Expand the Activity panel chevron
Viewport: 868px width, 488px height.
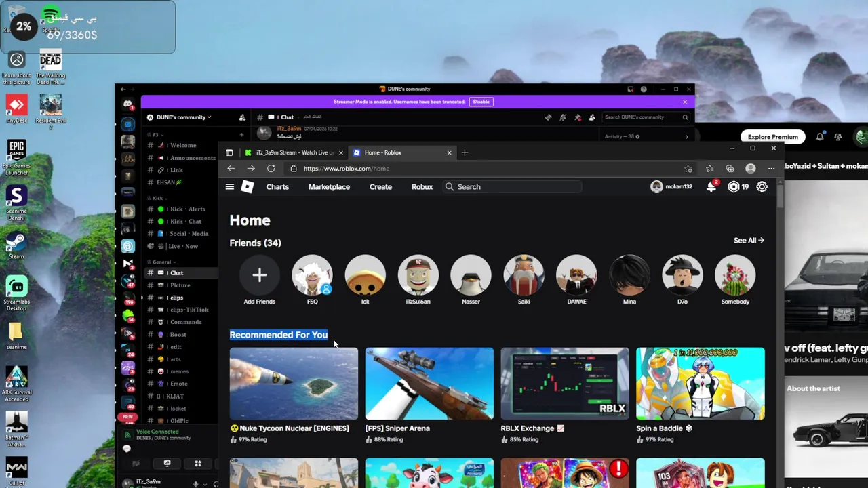click(686, 137)
